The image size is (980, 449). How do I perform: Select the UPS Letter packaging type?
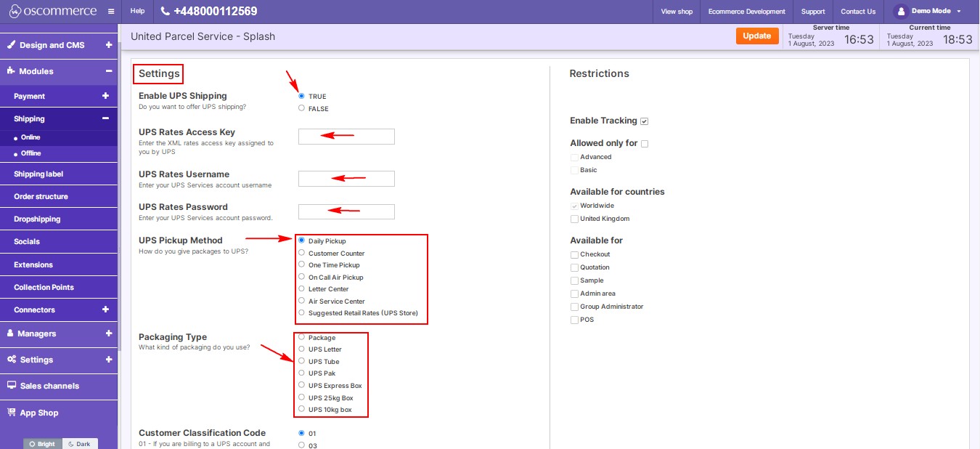point(301,349)
